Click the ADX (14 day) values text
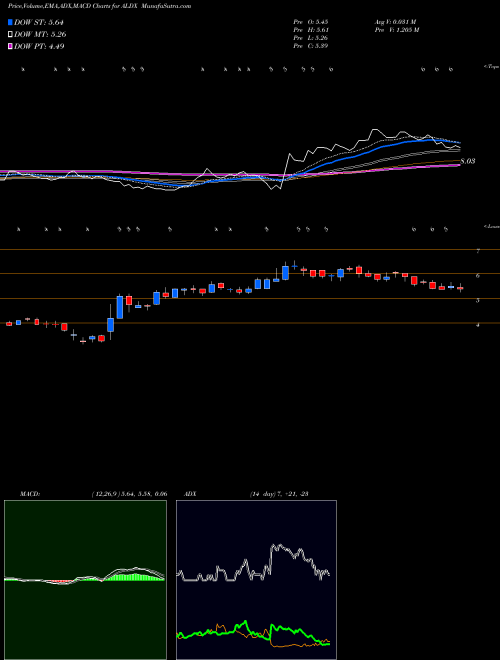This screenshot has height=660, width=500. point(278,494)
